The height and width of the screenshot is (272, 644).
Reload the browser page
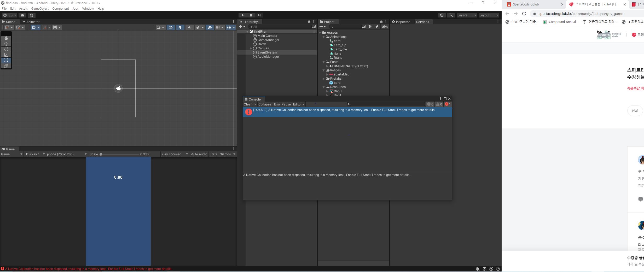[x=524, y=14]
